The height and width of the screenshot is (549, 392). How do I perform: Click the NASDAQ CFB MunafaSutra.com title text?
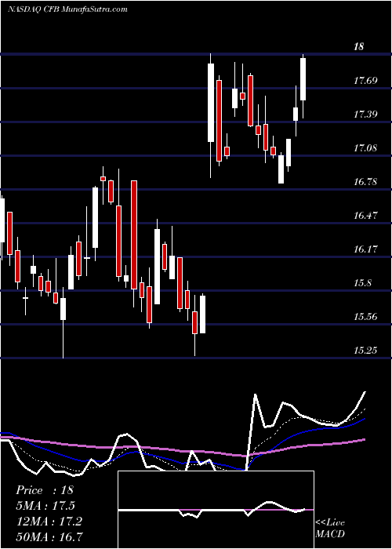click(67, 9)
